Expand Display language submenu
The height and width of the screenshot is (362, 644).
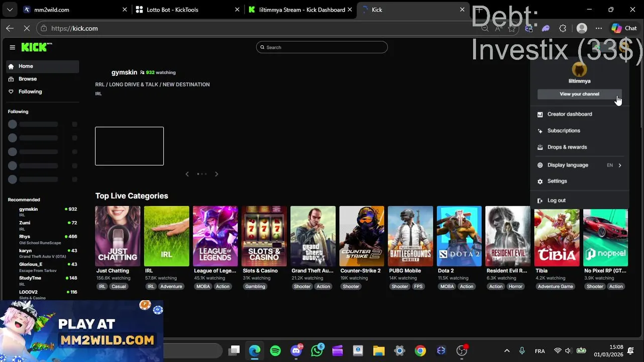[579, 165]
